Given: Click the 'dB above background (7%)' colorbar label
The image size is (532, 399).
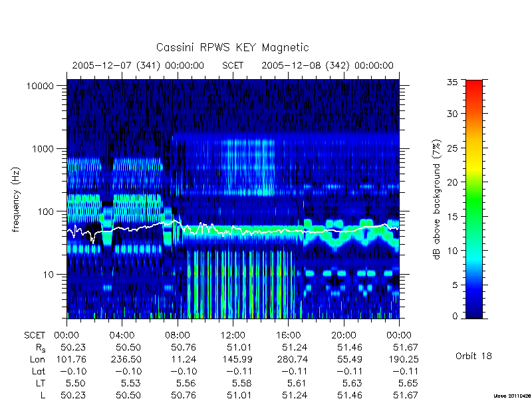Looking at the screenshot, I should (437, 199).
